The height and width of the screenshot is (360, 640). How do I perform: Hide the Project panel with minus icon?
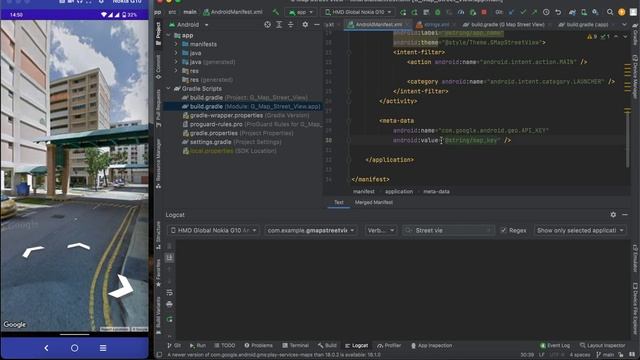point(317,24)
